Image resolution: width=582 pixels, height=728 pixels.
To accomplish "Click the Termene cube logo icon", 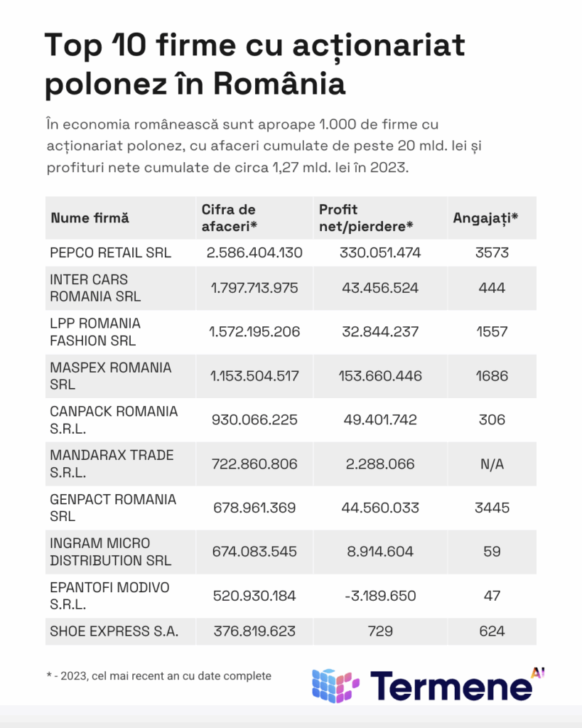I will 335,685.
